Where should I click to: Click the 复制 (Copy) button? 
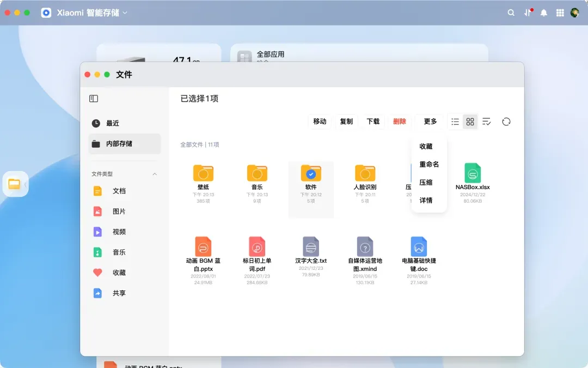point(346,122)
